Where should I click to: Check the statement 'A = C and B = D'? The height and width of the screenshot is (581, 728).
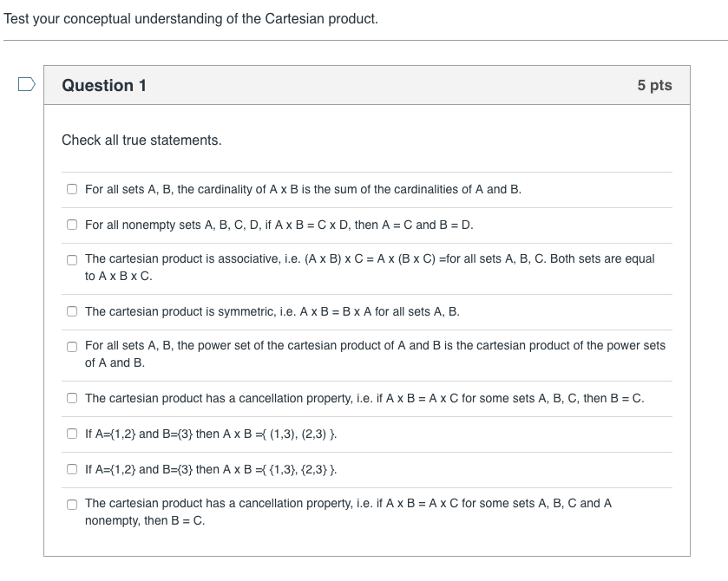click(x=71, y=224)
